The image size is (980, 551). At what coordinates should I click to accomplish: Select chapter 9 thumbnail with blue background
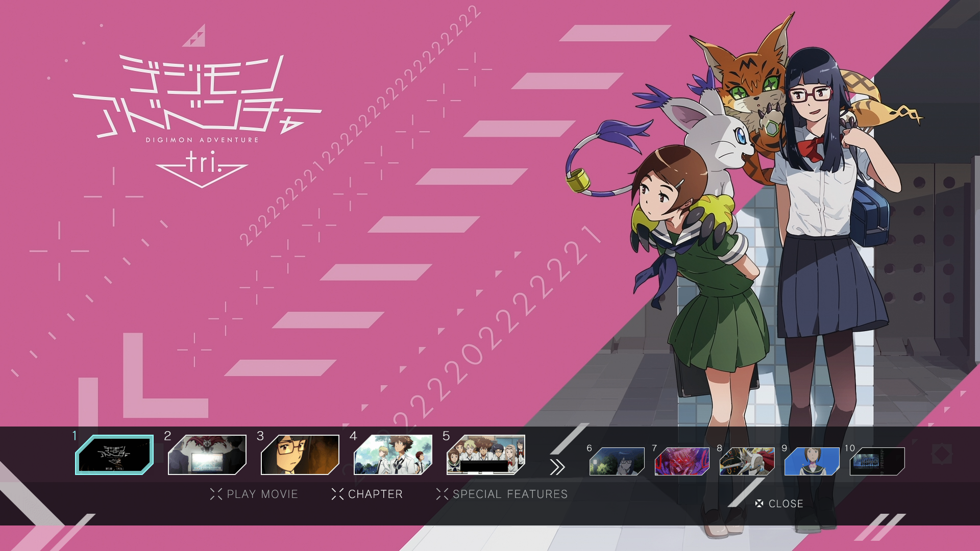812,461
